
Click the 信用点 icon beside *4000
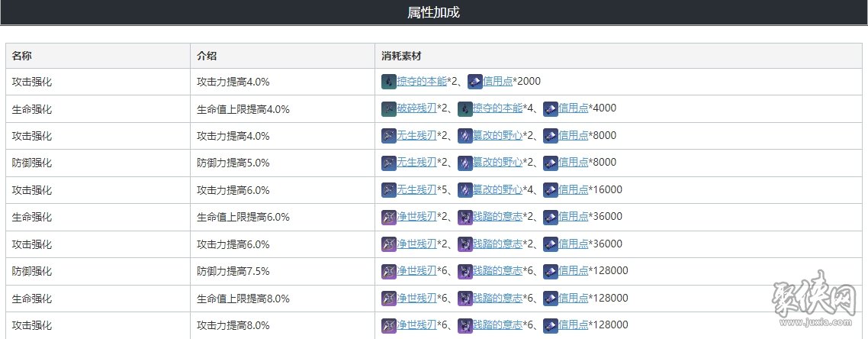point(550,108)
